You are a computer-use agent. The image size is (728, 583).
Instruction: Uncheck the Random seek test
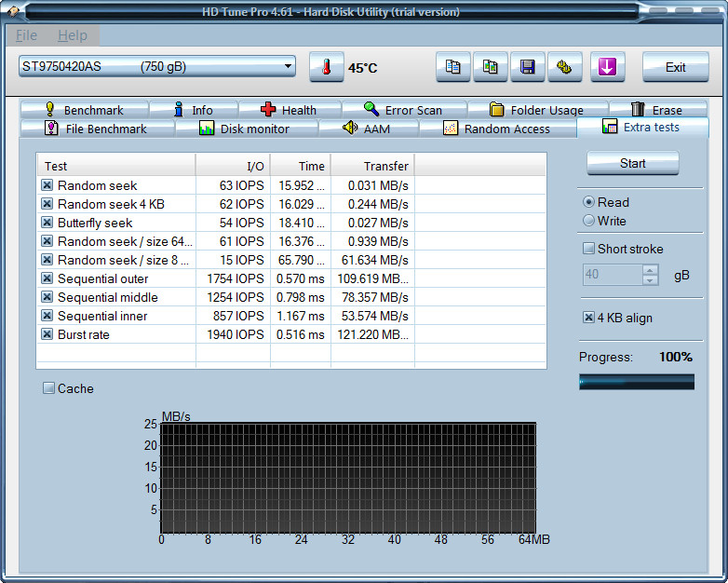(47, 185)
